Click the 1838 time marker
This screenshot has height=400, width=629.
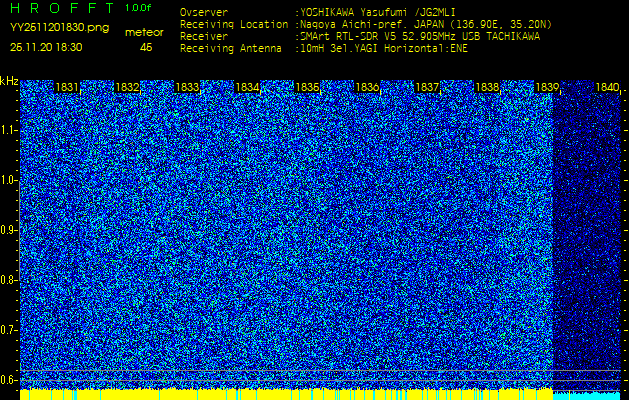(x=487, y=87)
